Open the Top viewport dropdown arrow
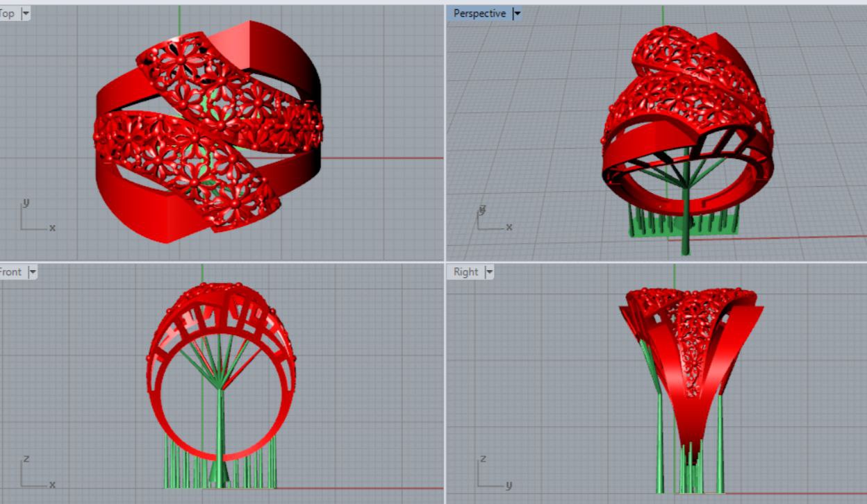The height and width of the screenshot is (504, 867). (26, 13)
